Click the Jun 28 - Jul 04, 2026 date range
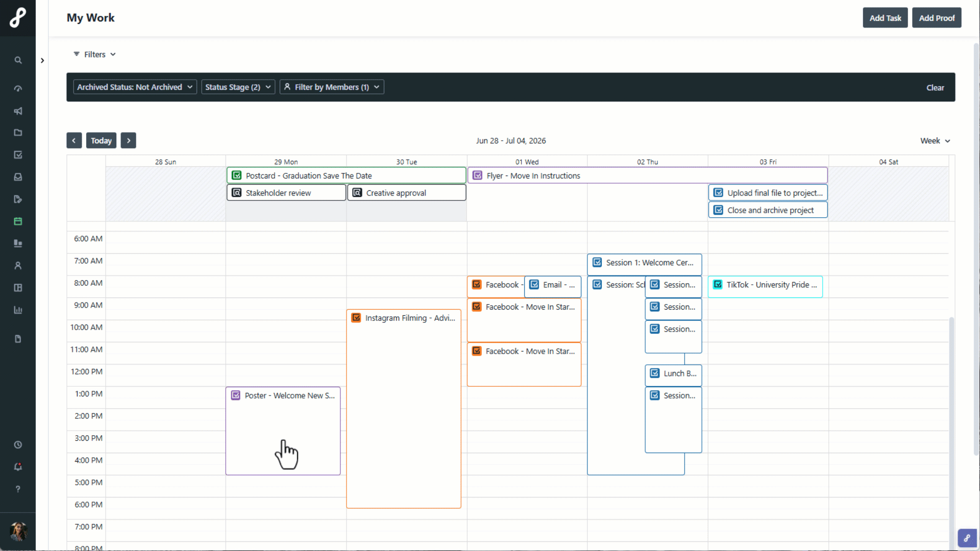Image resolution: width=980 pixels, height=551 pixels. pyautogui.click(x=511, y=141)
